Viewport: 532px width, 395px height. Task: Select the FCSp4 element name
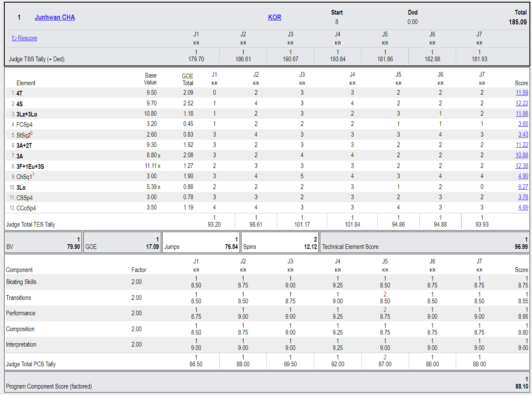coord(25,124)
